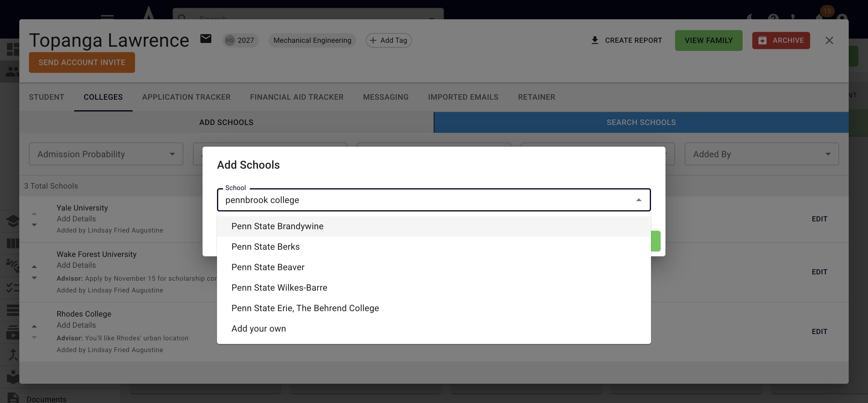The image size is (868, 403).
Task: Move Yale University down with arrow
Action: (34, 225)
